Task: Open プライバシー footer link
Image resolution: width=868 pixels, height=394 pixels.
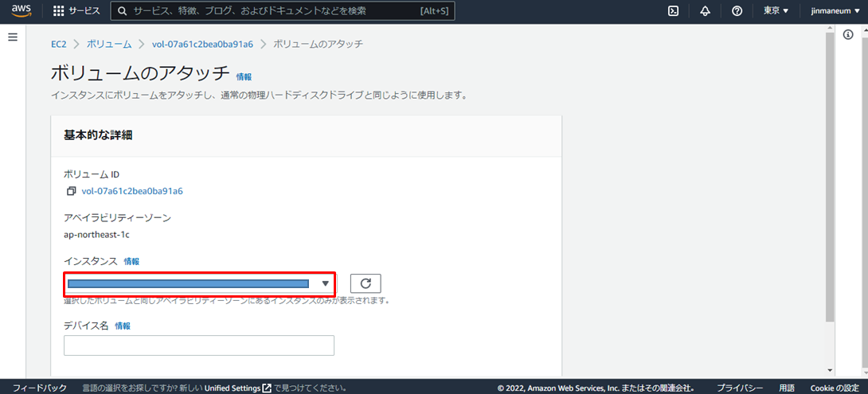Action: click(740, 388)
